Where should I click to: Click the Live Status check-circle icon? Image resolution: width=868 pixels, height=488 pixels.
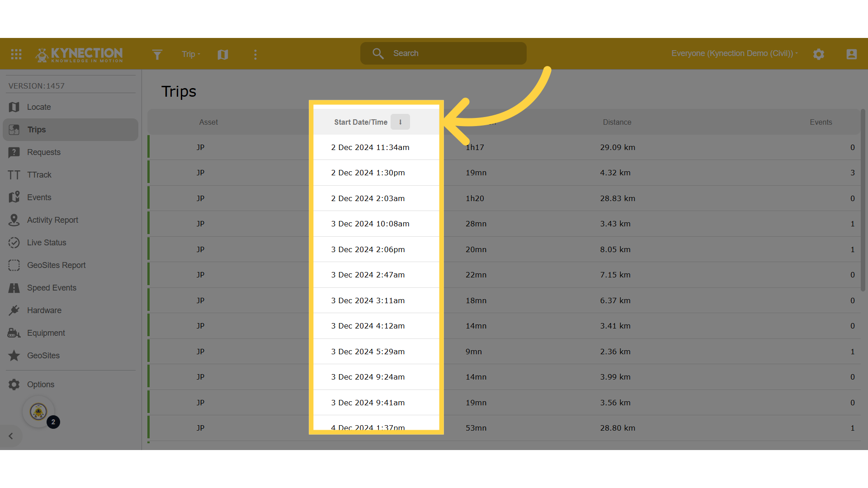click(14, 243)
